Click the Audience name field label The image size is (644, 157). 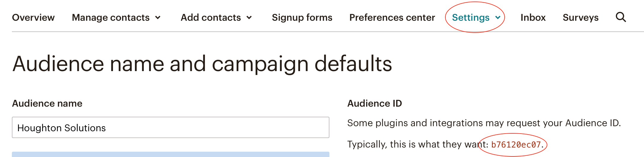pos(47,103)
